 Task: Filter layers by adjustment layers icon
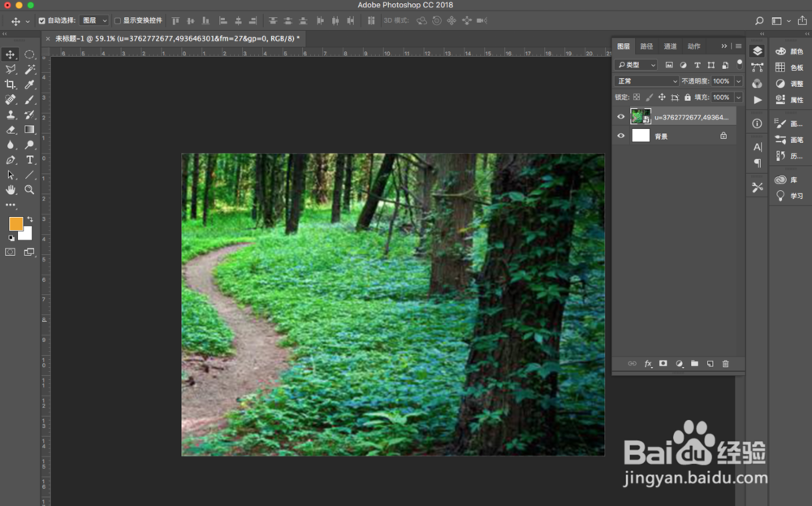(683, 65)
